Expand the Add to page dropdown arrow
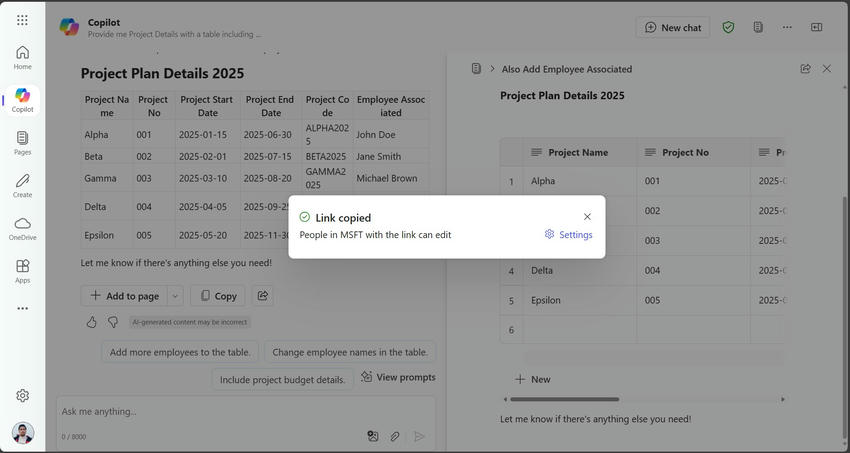This screenshot has height=453, width=850. click(x=175, y=296)
